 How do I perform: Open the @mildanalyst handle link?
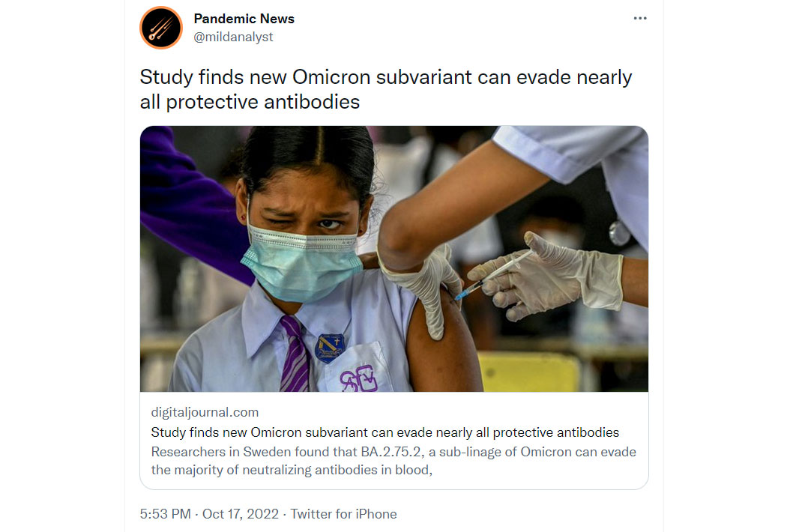[x=233, y=37]
